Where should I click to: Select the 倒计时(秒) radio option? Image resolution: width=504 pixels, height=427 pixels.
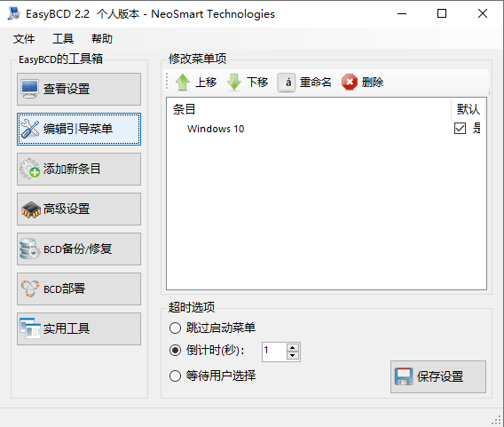pyautogui.click(x=175, y=350)
